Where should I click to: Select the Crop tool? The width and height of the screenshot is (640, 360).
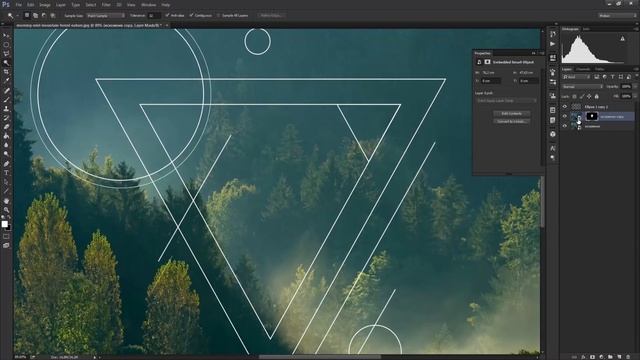(x=6, y=72)
